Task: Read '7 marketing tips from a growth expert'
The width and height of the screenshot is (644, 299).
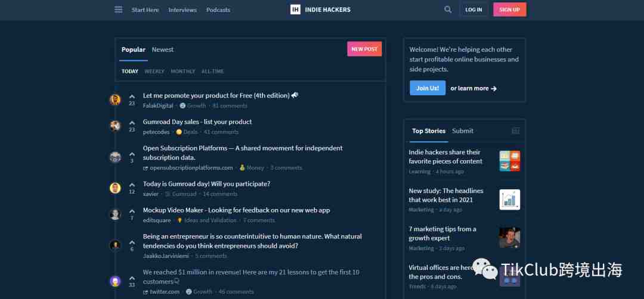Action: pos(442,233)
